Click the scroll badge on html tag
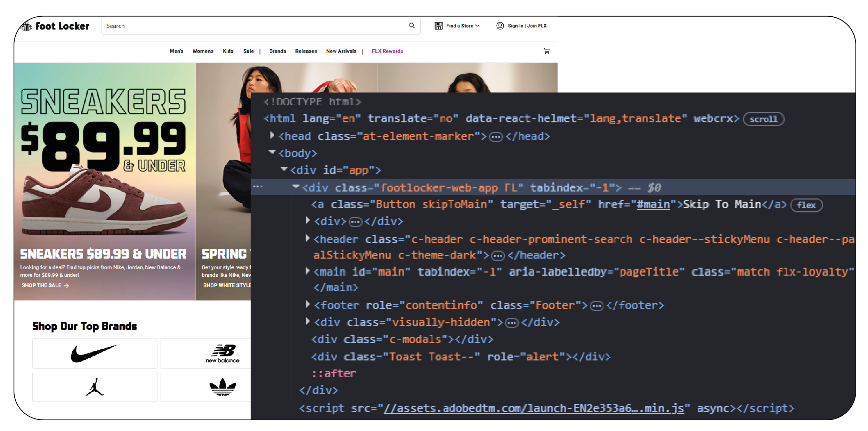This screenshot has height=431, width=868. (x=763, y=119)
